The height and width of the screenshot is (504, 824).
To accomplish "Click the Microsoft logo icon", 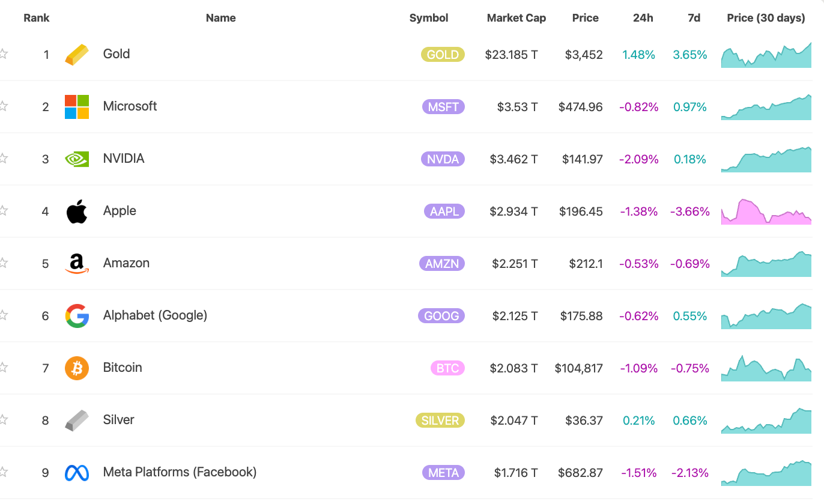I will pos(77,107).
